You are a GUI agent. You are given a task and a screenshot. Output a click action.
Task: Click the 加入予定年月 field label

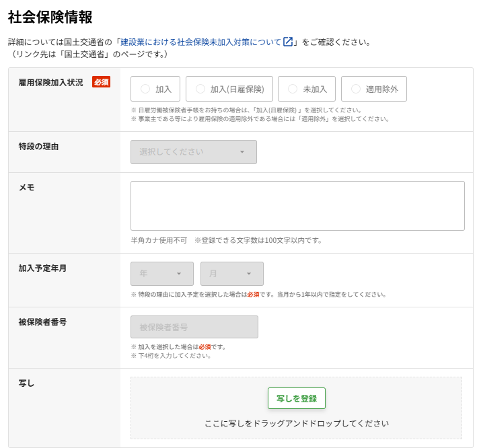(42, 268)
